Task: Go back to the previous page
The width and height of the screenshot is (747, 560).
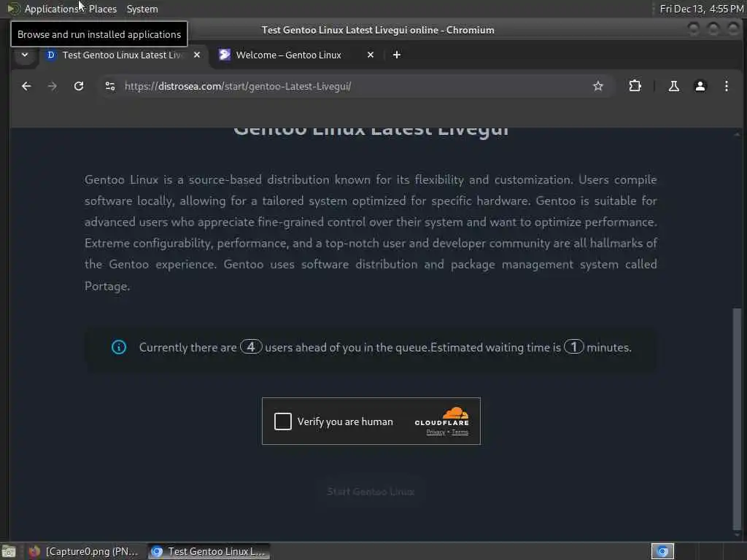Action: (x=26, y=86)
